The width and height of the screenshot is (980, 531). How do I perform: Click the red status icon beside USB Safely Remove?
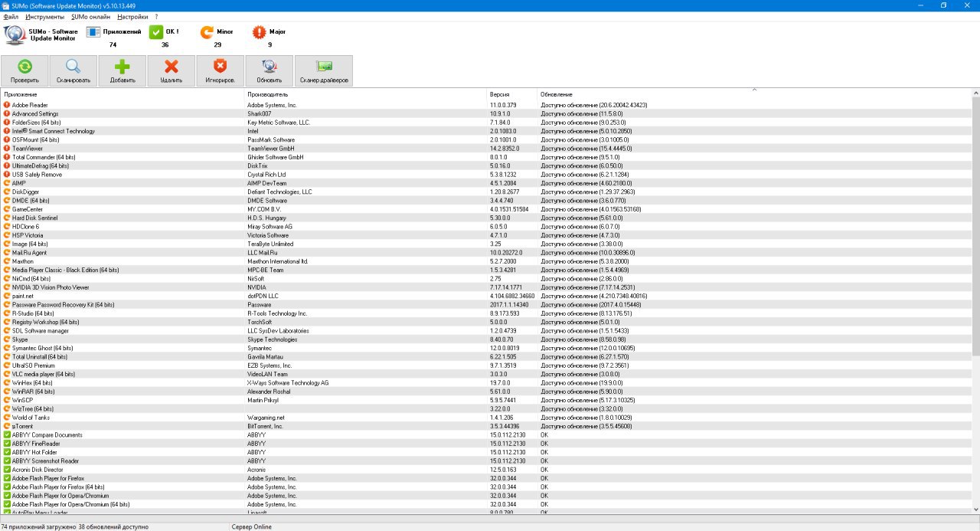(7, 175)
